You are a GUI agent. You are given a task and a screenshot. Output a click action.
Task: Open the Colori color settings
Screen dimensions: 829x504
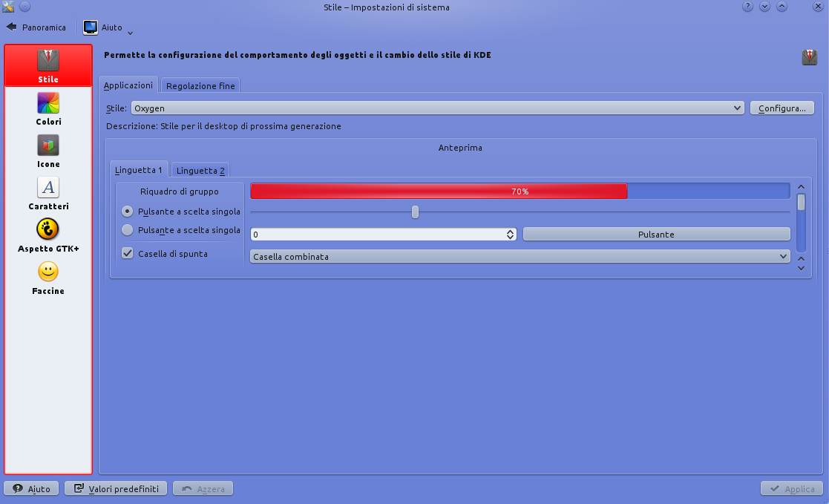click(48, 108)
